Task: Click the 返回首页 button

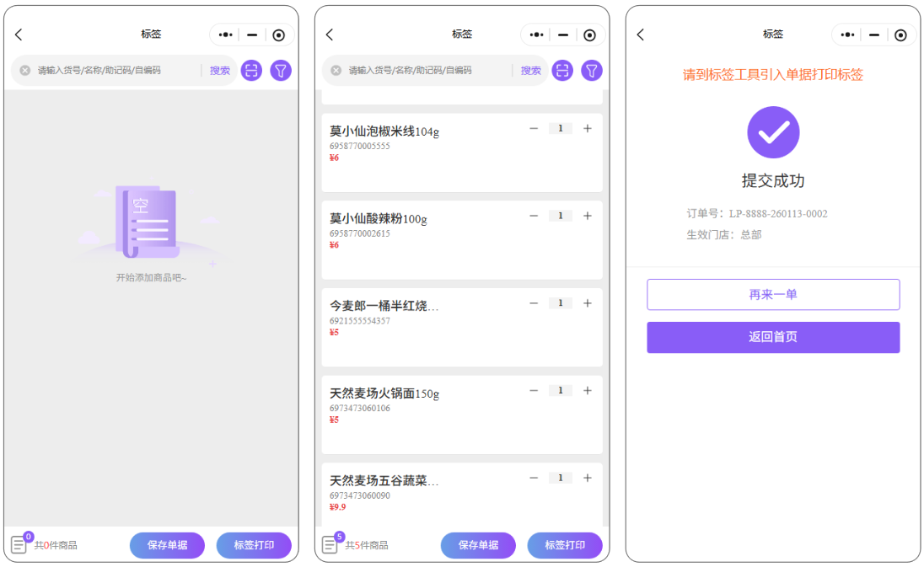Action: pyautogui.click(x=773, y=337)
